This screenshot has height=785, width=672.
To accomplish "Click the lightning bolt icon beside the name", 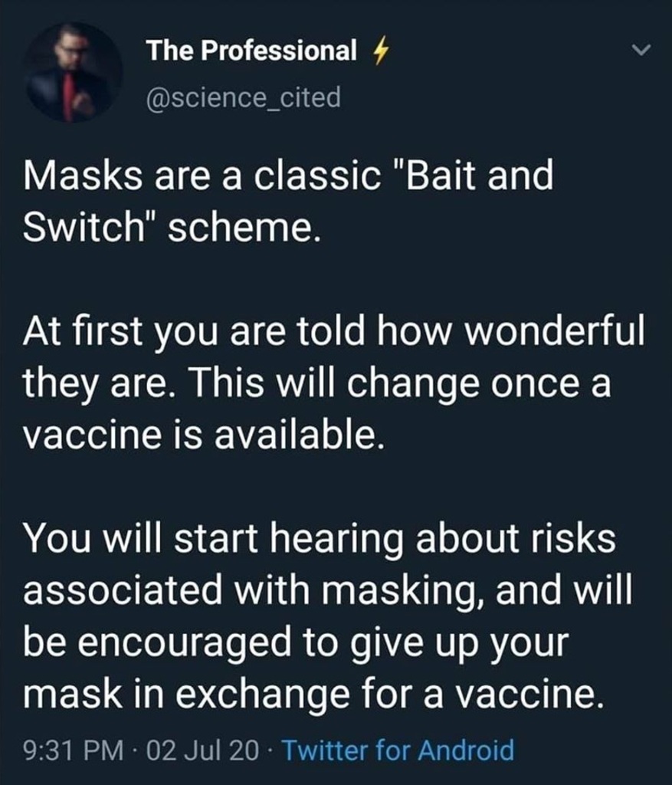I will [375, 51].
